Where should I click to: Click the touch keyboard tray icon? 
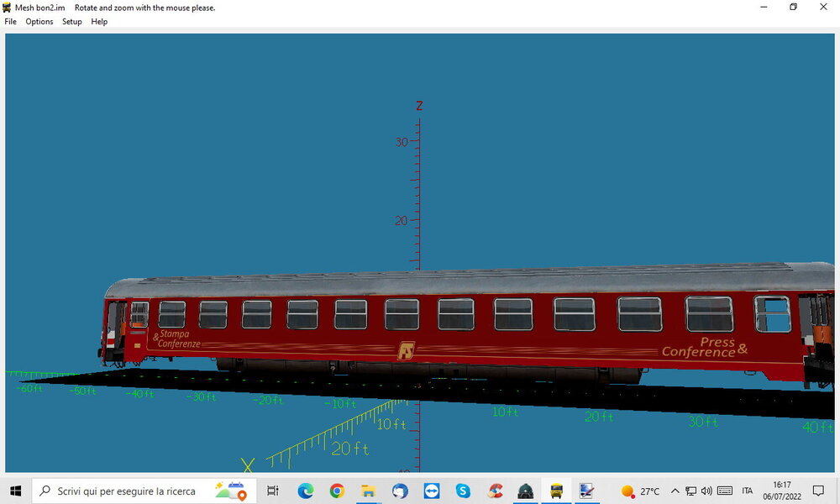click(x=725, y=491)
